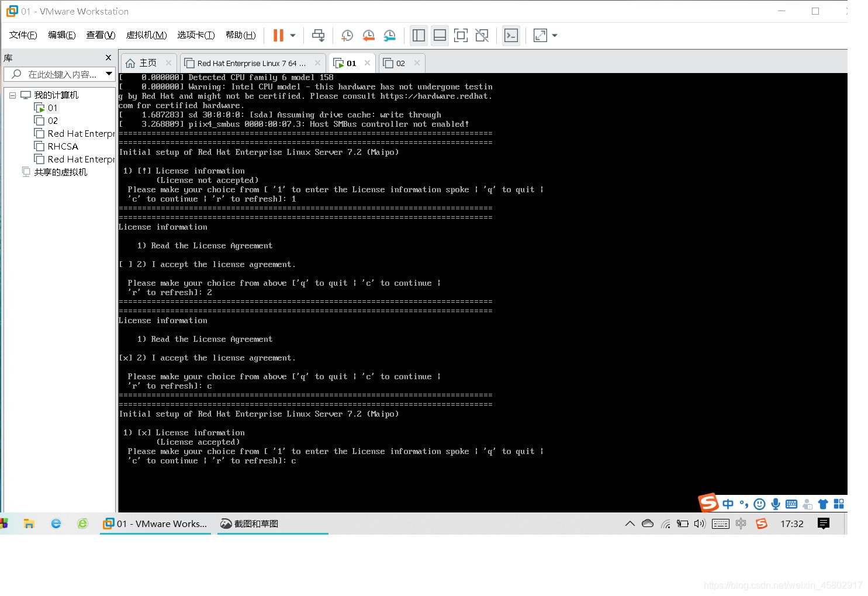This screenshot has height=596, width=868.
Task: Toggle Sogou Chinese/English mode 中 button
Action: pyautogui.click(x=728, y=504)
